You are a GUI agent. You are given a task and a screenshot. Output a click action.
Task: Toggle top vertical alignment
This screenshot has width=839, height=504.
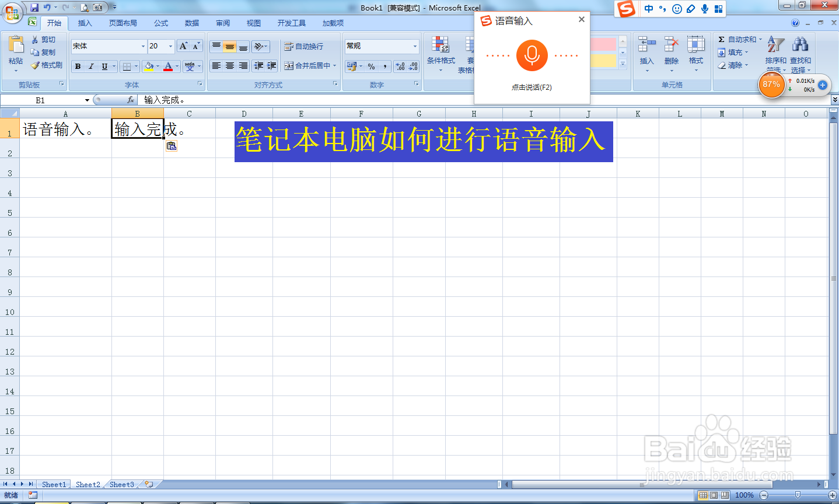point(216,47)
